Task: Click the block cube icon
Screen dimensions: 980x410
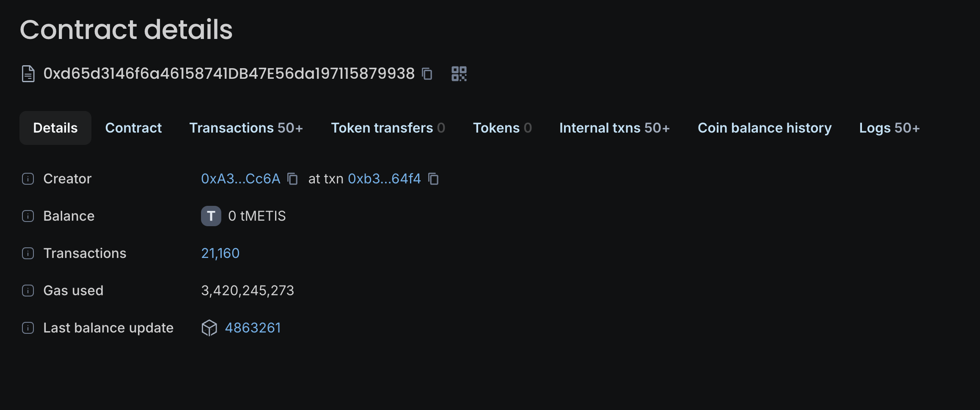Action: [209, 328]
